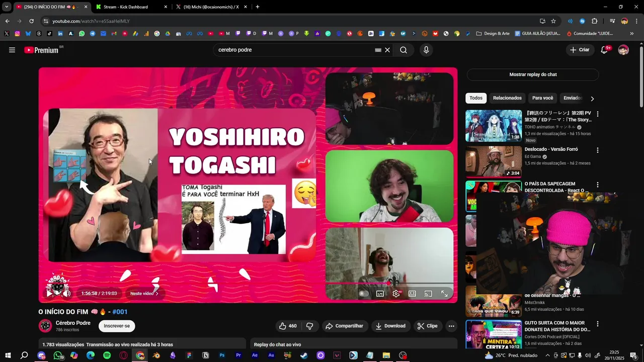Viewport: 644px width, 362px height.
Task: Open Photoshop from taskbar
Action: pyautogui.click(x=222, y=355)
